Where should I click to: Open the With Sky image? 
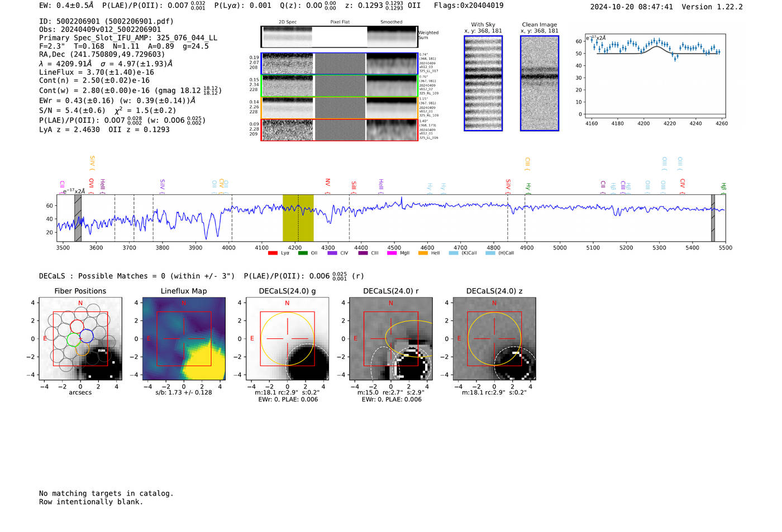(x=483, y=83)
